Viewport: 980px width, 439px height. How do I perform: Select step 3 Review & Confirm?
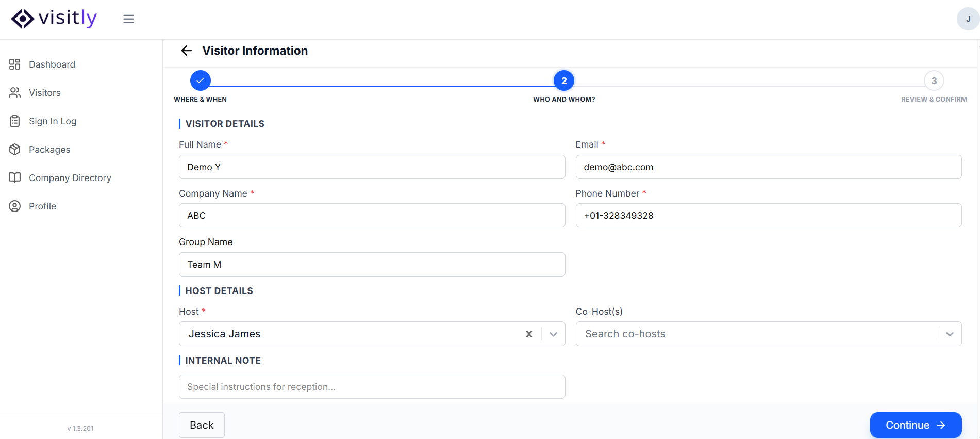[x=934, y=80]
